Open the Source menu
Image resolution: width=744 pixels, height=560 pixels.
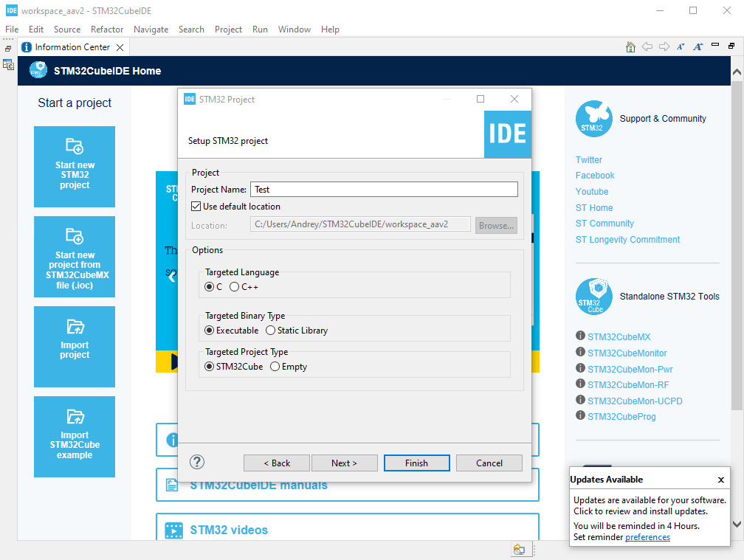tap(67, 30)
